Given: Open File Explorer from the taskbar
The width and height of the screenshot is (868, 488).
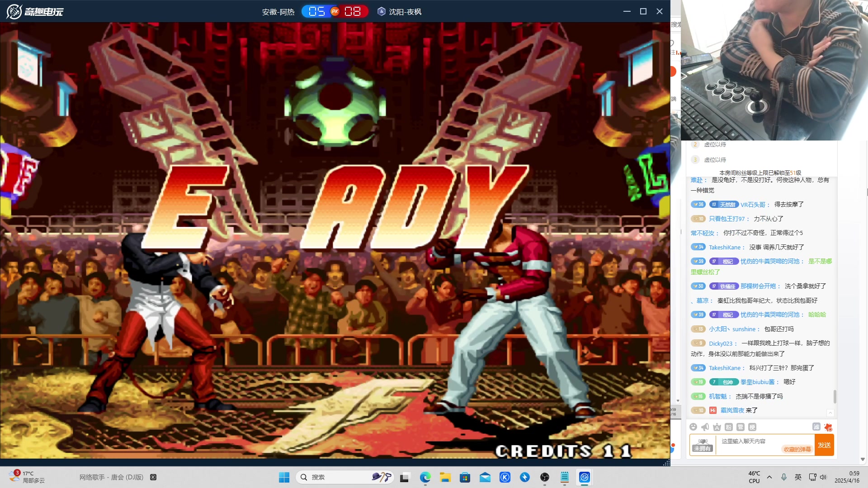Looking at the screenshot, I should tap(445, 477).
